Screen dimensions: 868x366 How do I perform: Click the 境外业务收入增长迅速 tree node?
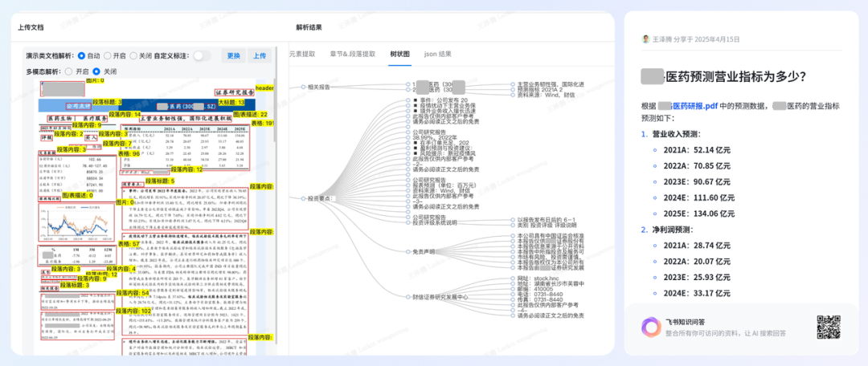pyautogui.click(x=446, y=111)
